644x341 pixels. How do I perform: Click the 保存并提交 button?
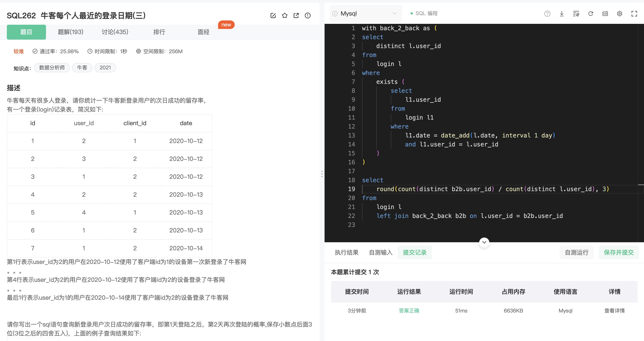[x=618, y=252]
